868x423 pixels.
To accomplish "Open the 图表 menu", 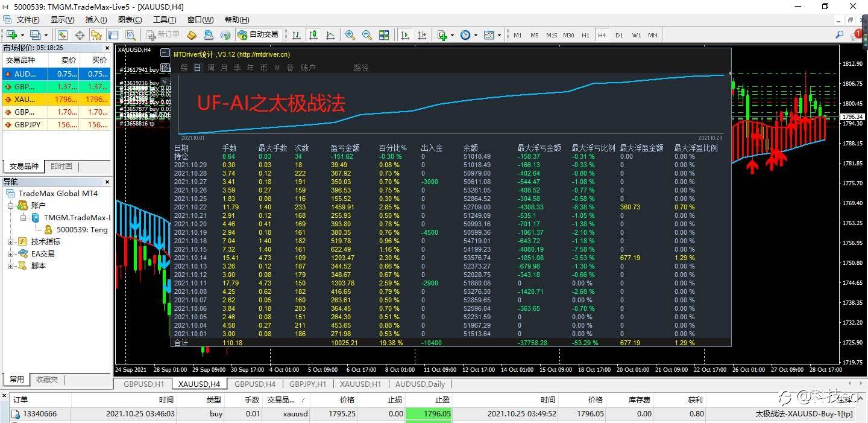I will click(130, 20).
